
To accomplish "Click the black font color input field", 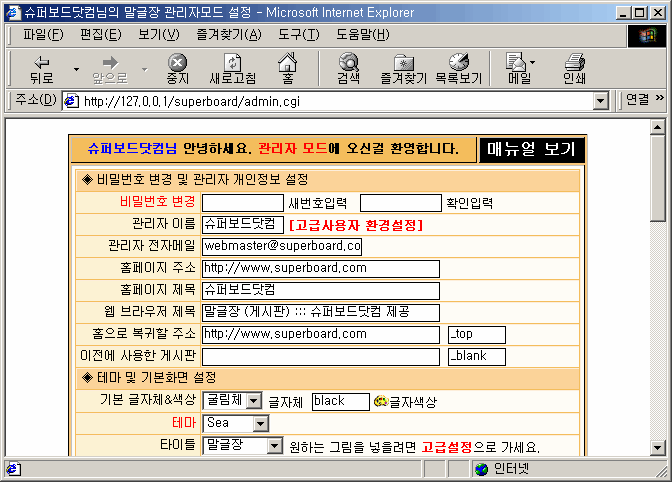I will [341, 402].
